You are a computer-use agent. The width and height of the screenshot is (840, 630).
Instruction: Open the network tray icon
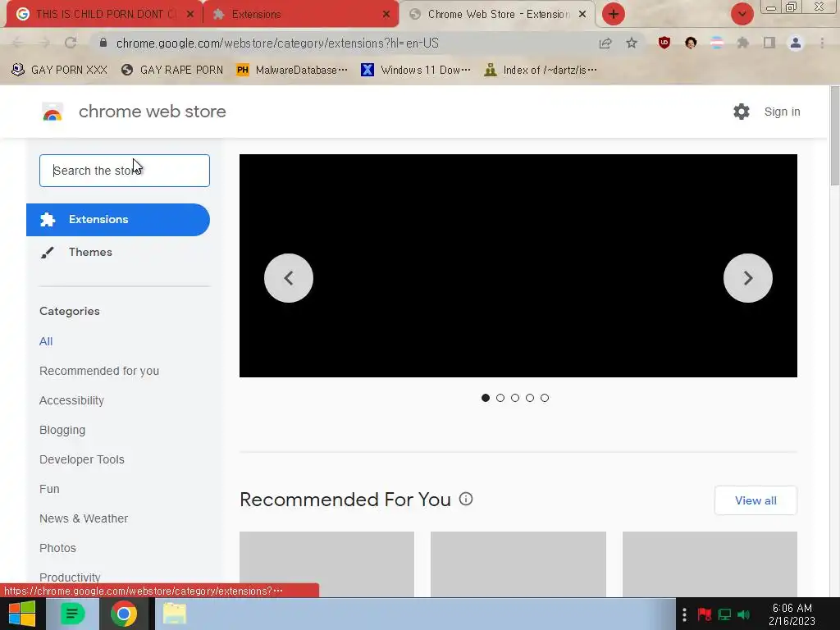click(724, 614)
